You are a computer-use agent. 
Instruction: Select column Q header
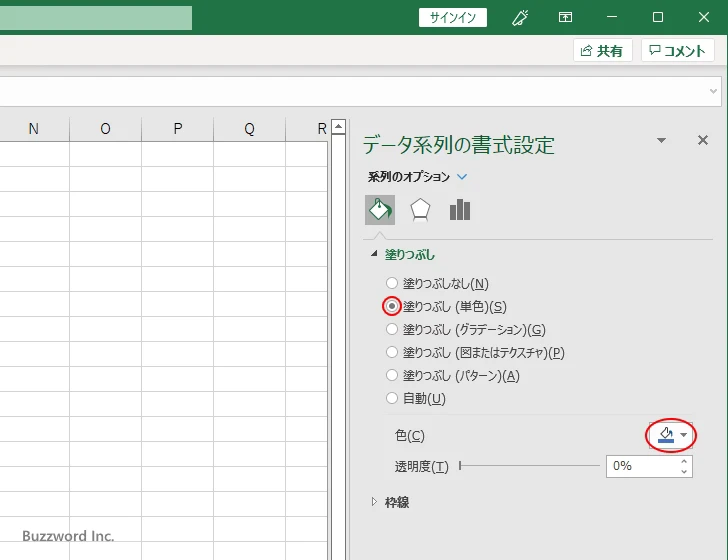(249, 129)
